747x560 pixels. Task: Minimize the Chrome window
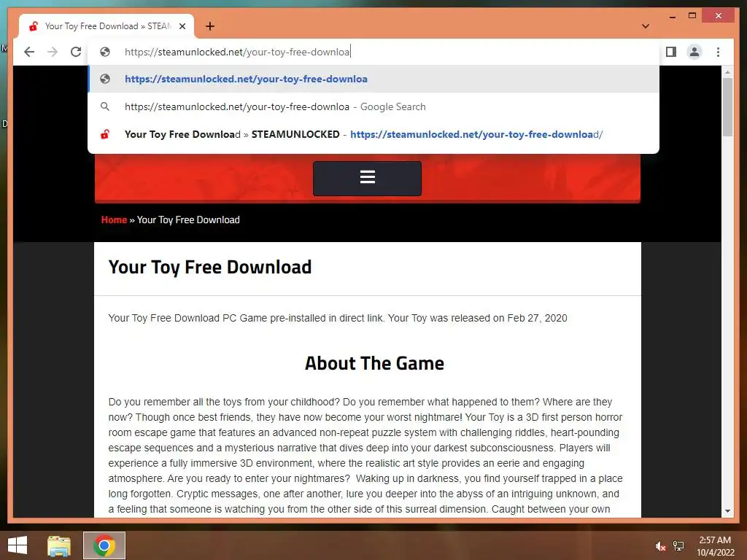click(x=672, y=16)
